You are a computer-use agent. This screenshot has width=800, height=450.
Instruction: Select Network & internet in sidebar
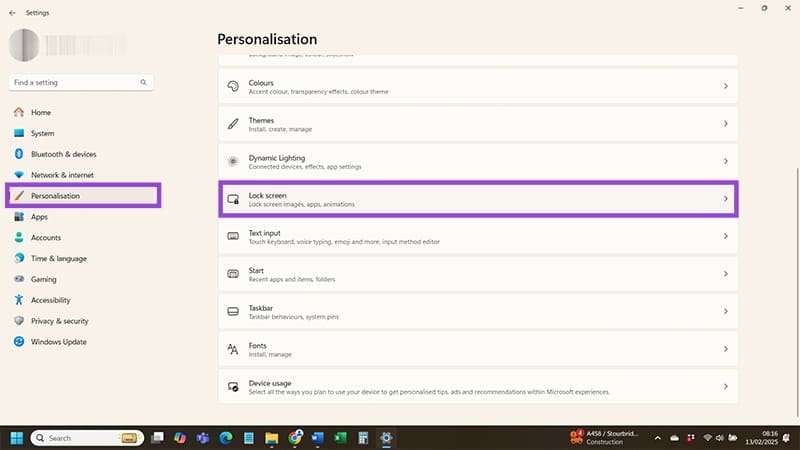coord(62,175)
